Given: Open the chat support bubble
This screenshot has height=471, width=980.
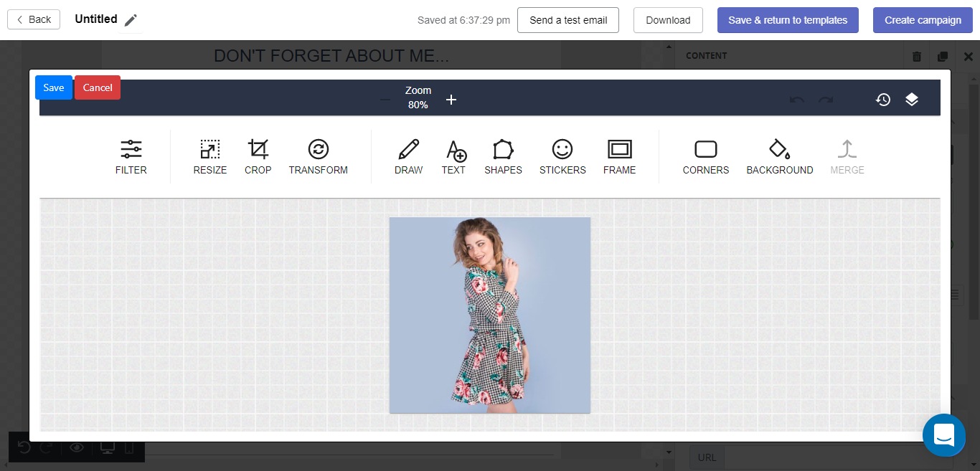Looking at the screenshot, I should [944, 435].
